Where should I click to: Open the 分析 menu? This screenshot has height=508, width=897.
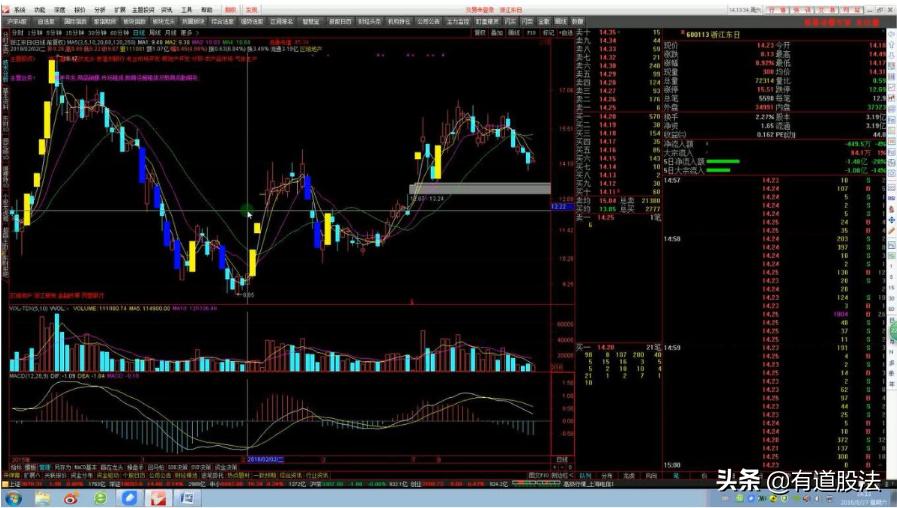tap(100, 10)
